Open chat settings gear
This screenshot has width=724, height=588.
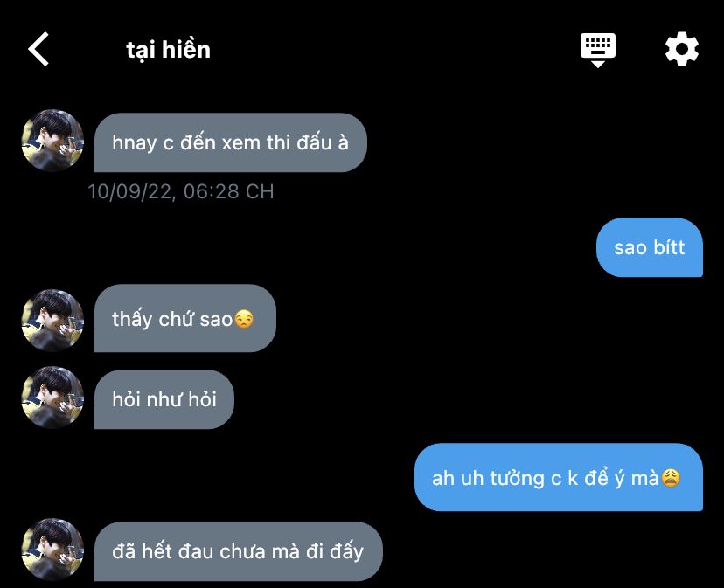681,49
